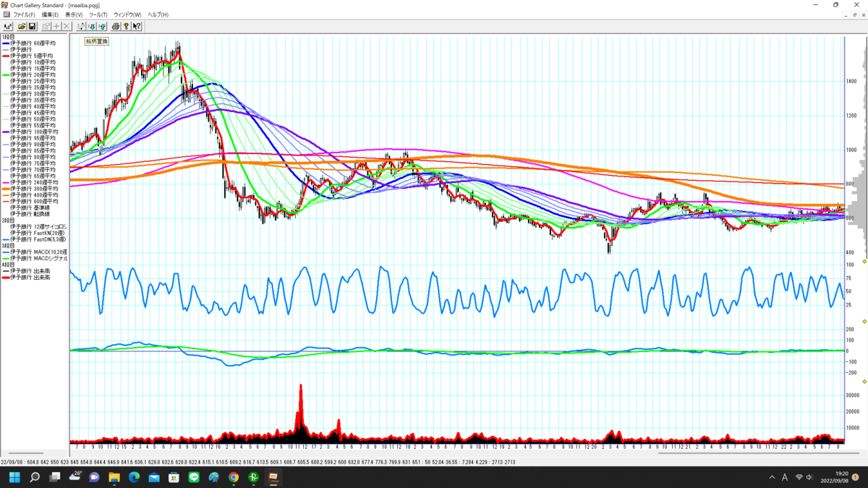This screenshot has height=488, width=868.
Task: Select the FastD%(5,3週) legend entry
Action: point(38,239)
